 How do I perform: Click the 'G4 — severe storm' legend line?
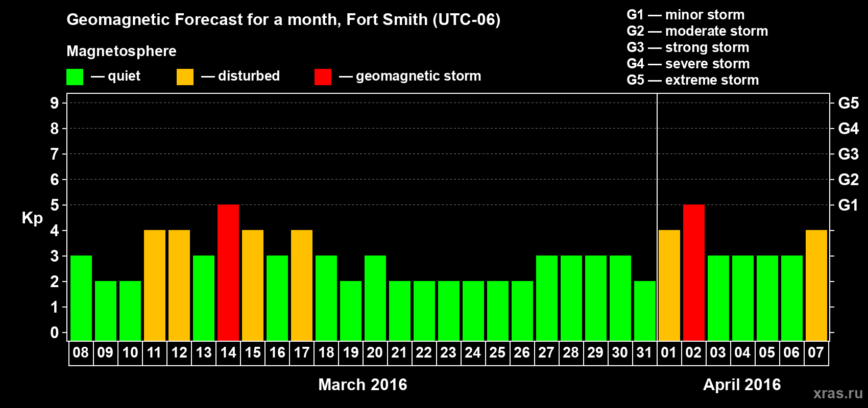688,64
